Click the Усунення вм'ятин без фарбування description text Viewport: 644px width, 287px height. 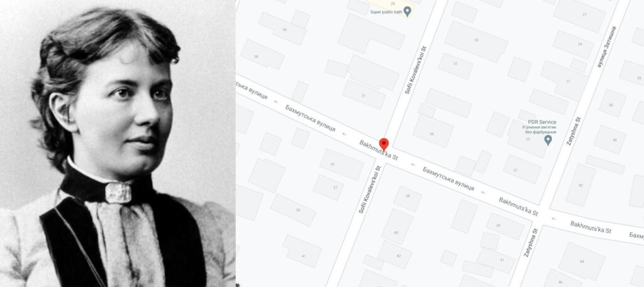pos(539,129)
